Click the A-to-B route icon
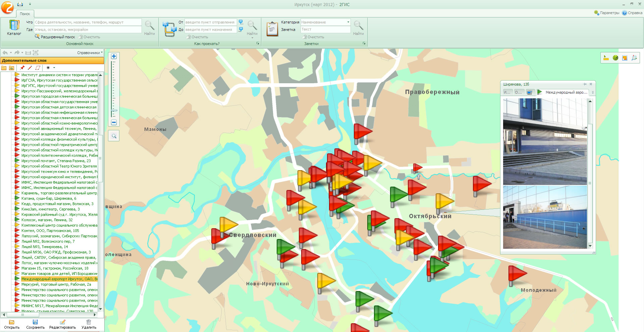Screen dimensions: 644x332 click(169, 29)
